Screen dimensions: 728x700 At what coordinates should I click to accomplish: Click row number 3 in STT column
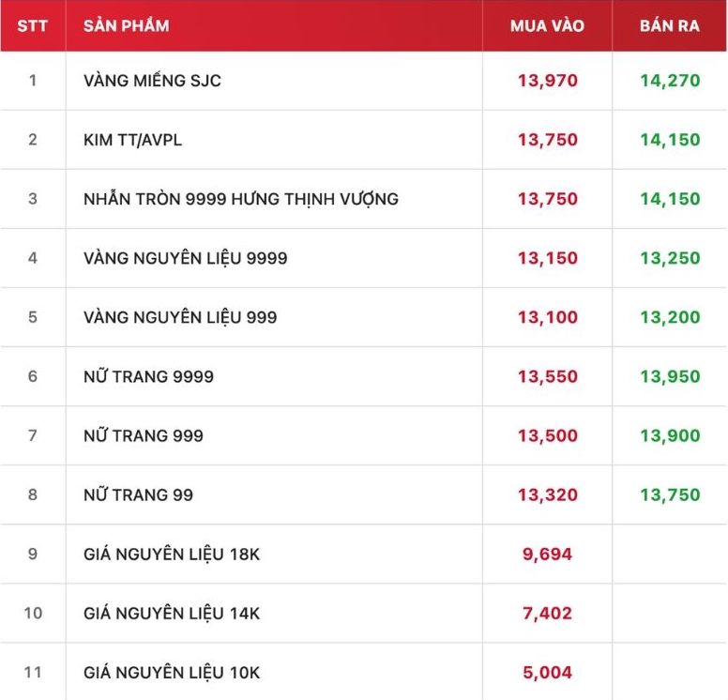[33, 199]
